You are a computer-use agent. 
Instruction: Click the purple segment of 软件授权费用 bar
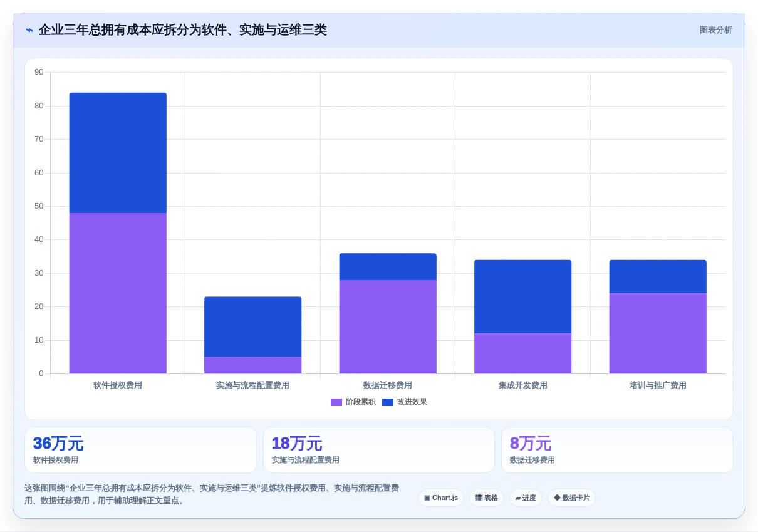pyautogui.click(x=118, y=293)
